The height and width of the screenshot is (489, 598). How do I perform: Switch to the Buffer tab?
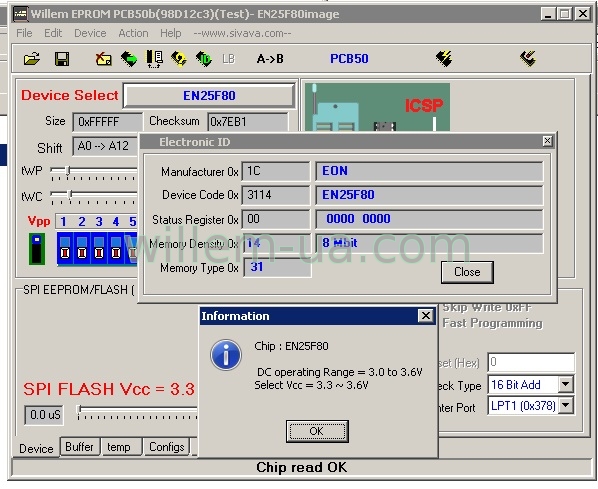(x=79, y=447)
